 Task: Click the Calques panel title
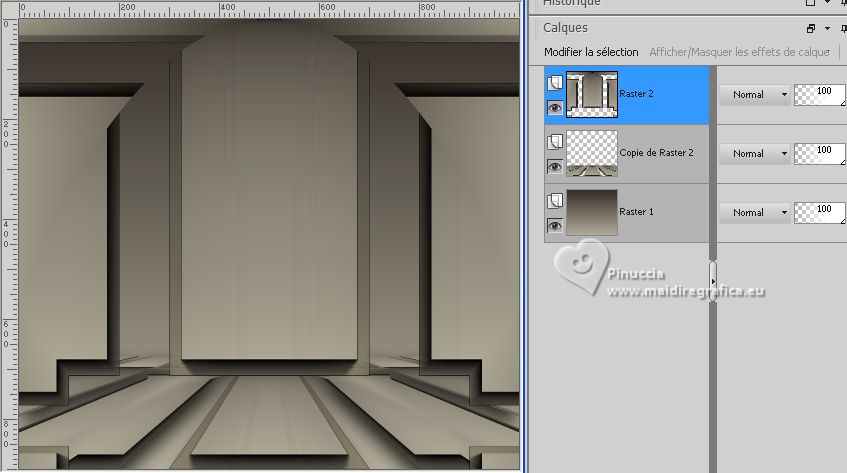click(x=565, y=28)
